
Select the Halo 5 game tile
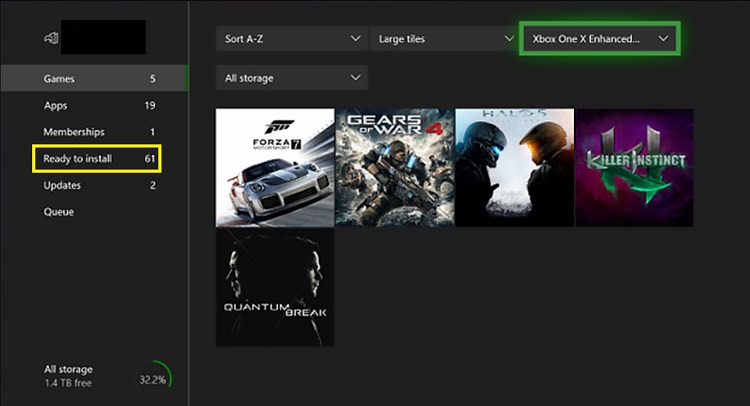coord(515,167)
